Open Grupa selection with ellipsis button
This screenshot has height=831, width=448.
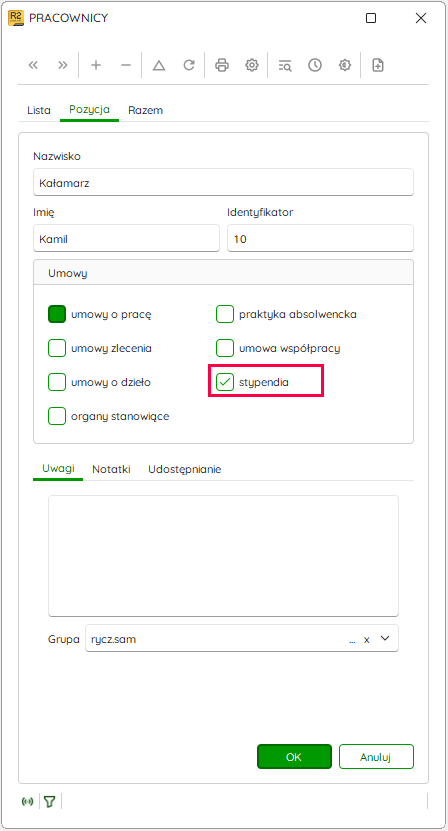(352, 640)
